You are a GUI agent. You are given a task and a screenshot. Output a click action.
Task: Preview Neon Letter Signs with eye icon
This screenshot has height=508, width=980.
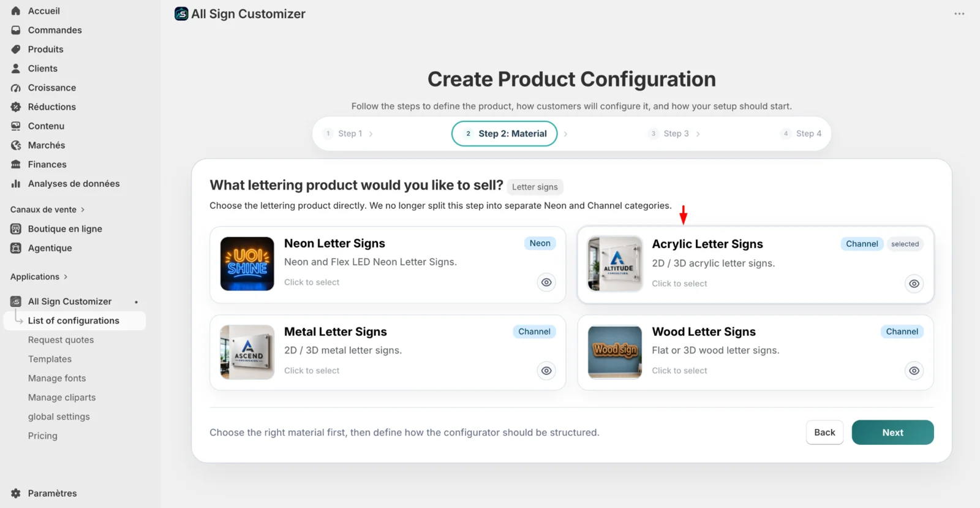546,282
